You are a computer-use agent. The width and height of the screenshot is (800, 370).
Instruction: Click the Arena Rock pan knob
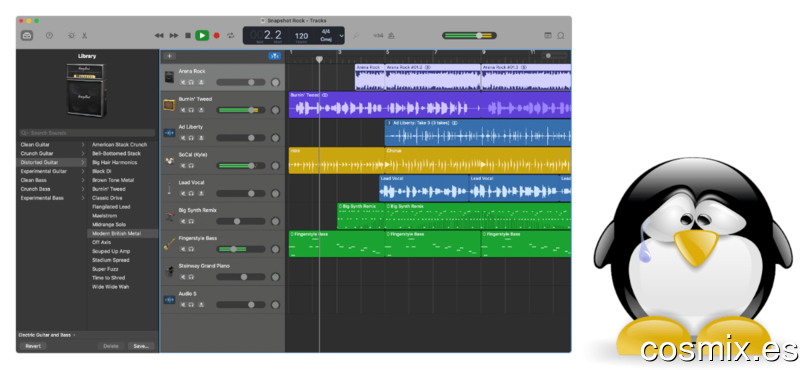tap(276, 82)
